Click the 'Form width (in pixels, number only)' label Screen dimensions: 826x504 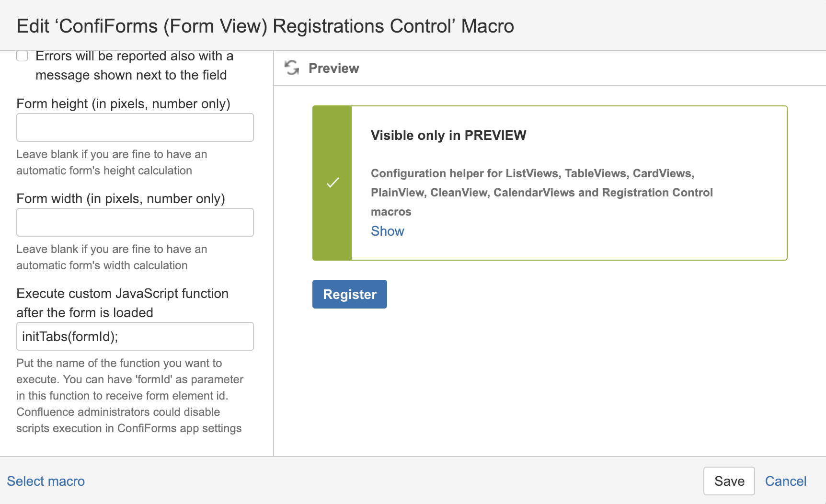tap(121, 198)
